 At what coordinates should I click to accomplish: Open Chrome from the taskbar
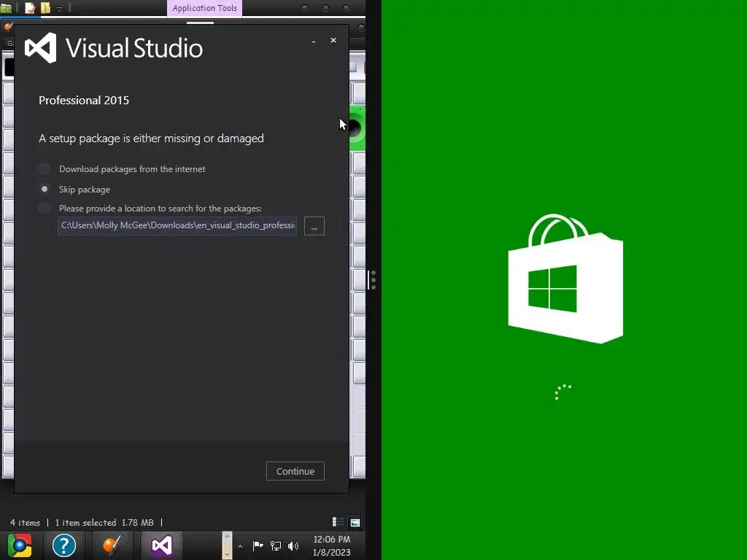coord(20,545)
